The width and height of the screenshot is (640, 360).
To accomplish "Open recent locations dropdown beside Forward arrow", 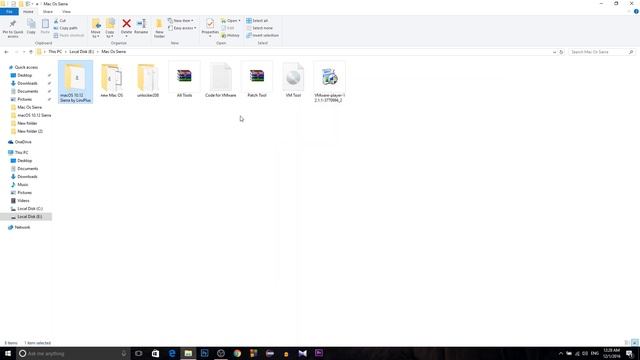I will click(x=24, y=52).
